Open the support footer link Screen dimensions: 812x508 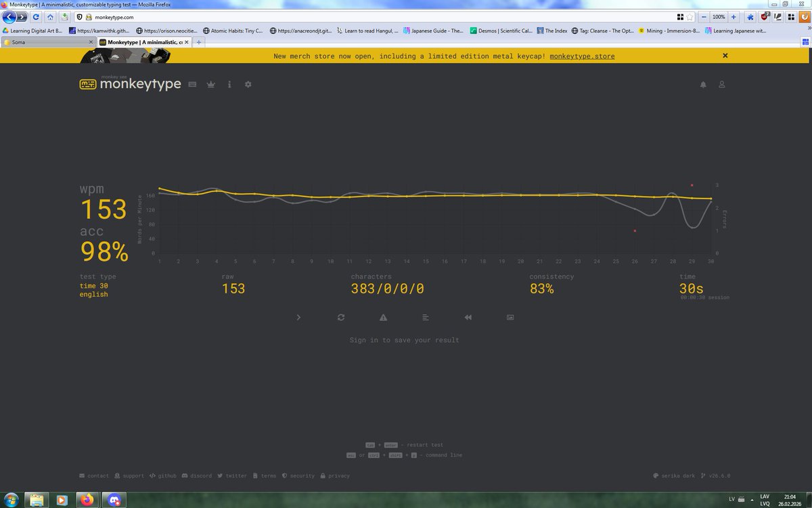129,476
